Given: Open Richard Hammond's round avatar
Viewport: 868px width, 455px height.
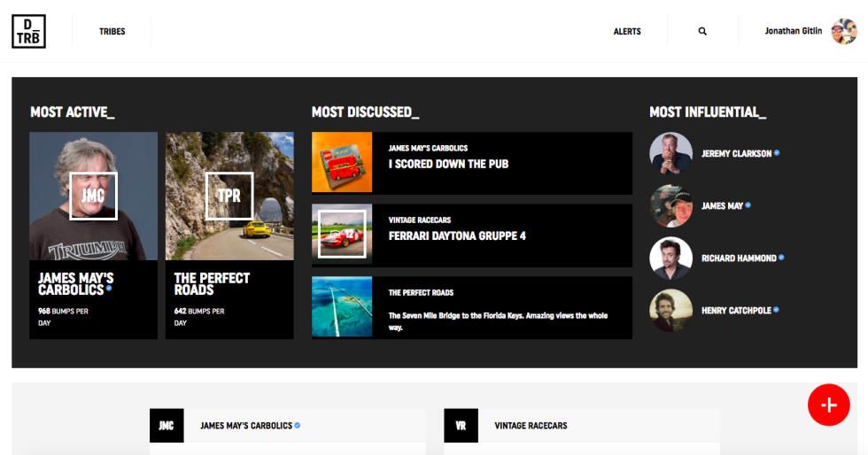Looking at the screenshot, I should (671, 258).
